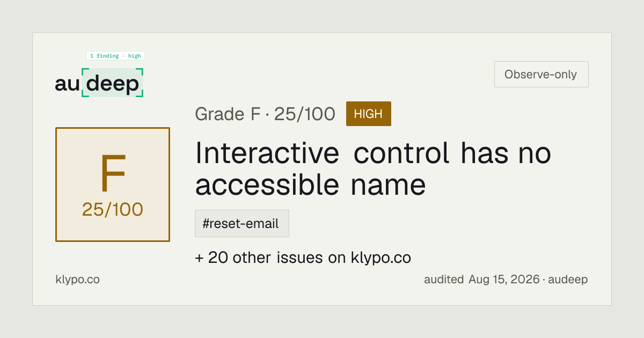644x338 pixels.
Task: Open "+ 20 other issues on klypo.co"
Action: [x=303, y=258]
